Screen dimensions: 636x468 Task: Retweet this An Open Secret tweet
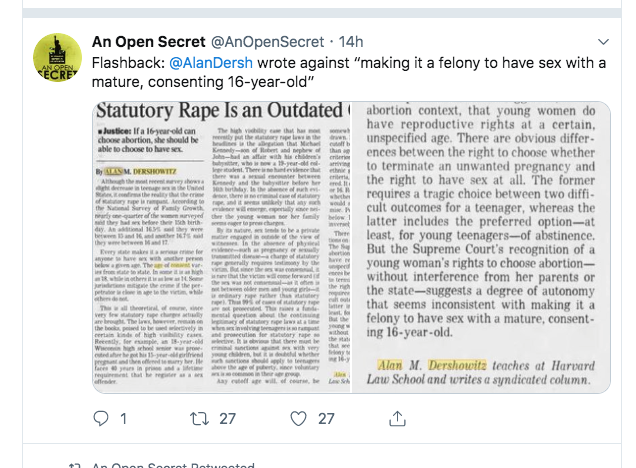point(200,419)
